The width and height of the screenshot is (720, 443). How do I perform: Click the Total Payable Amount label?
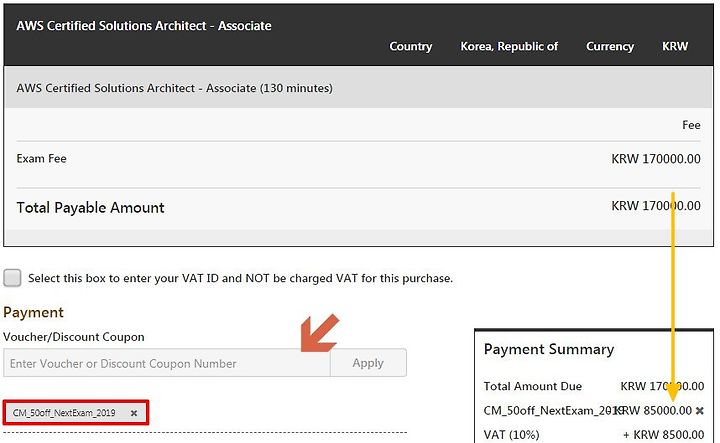point(90,207)
